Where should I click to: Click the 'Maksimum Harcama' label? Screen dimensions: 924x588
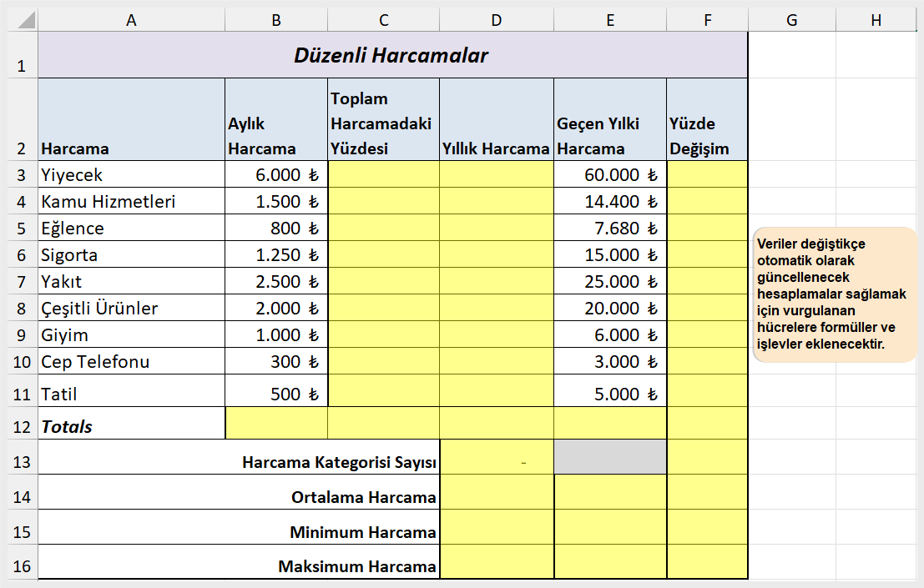[x=357, y=566]
